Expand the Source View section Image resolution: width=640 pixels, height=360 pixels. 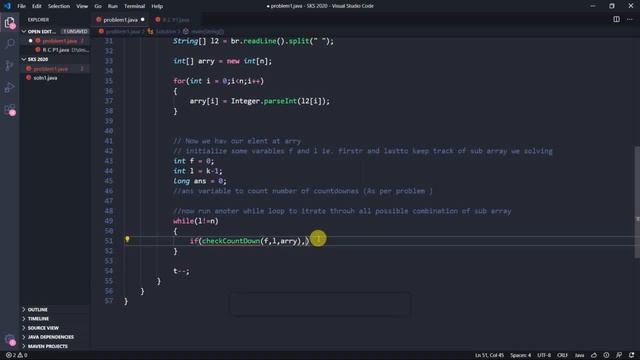pos(24,328)
